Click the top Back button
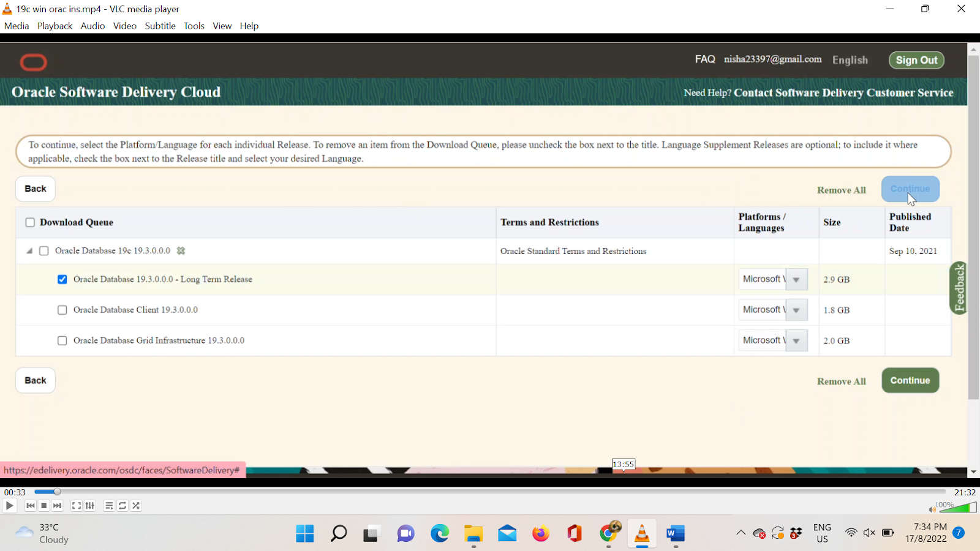The image size is (980, 551). pos(36,189)
